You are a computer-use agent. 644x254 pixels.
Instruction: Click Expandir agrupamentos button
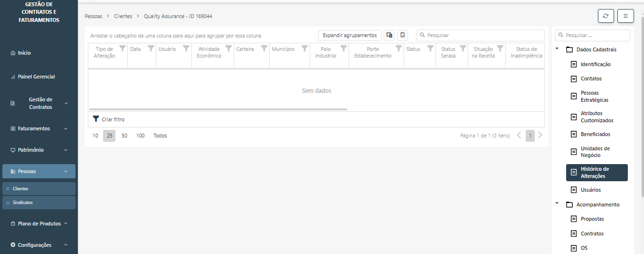[x=350, y=35]
